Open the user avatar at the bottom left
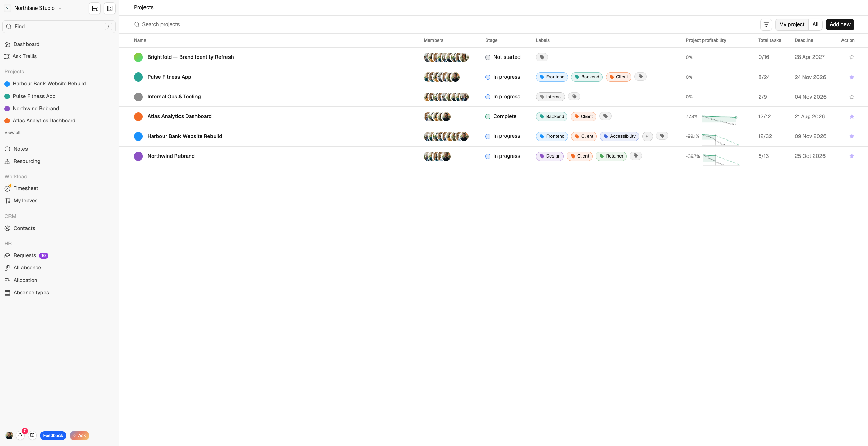The image size is (868, 446). tap(9, 435)
